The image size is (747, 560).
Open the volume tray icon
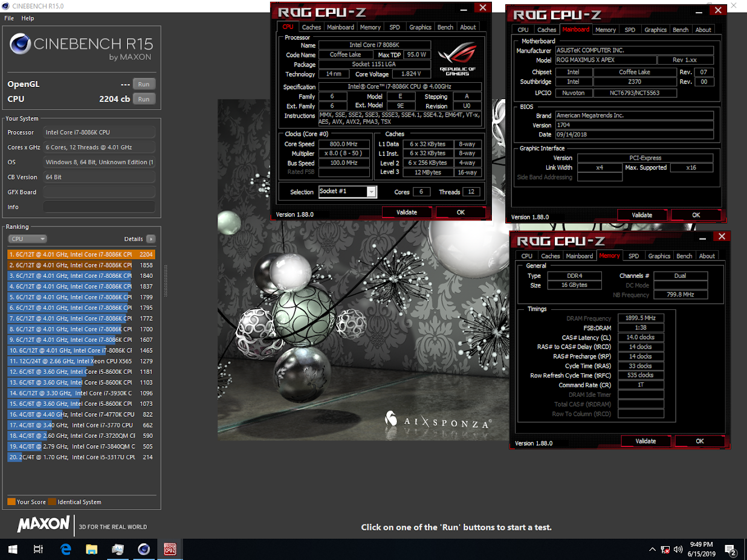(x=678, y=550)
